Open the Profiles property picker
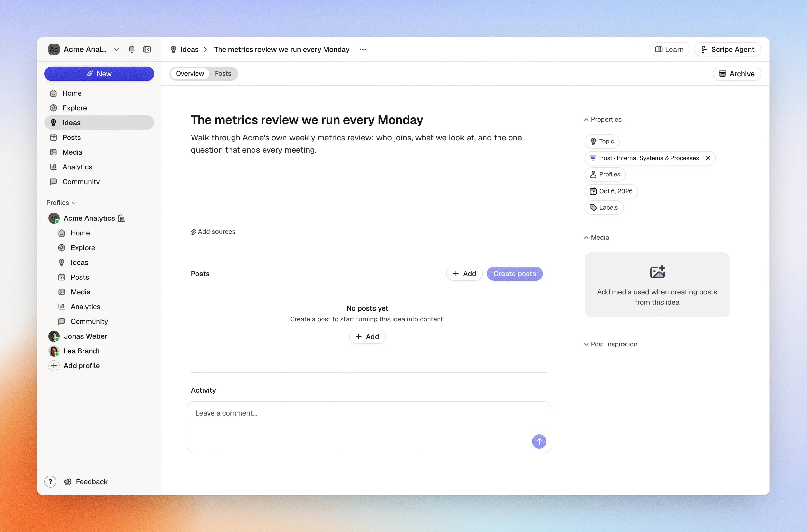The width and height of the screenshot is (807, 532). 605,174
